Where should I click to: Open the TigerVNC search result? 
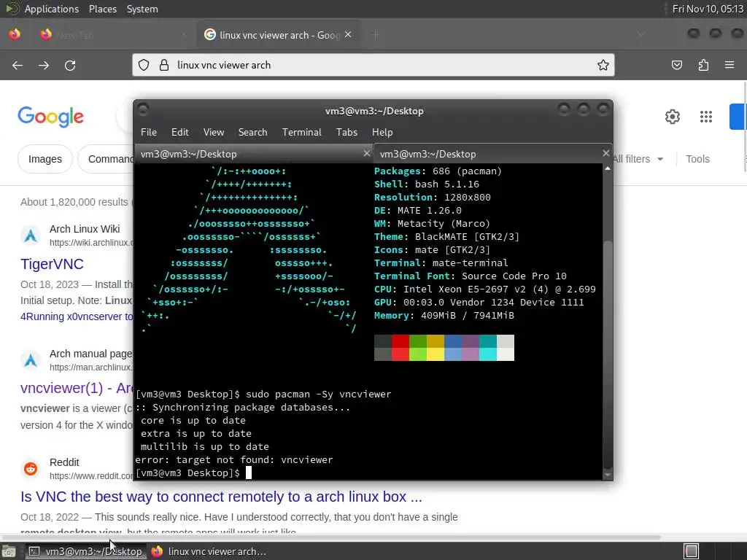52,264
